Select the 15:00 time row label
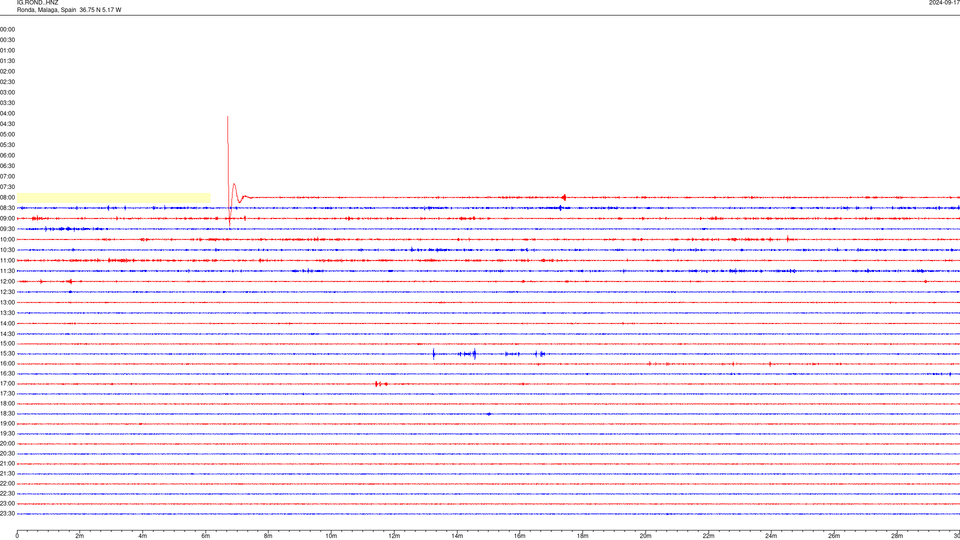 click(x=7, y=343)
